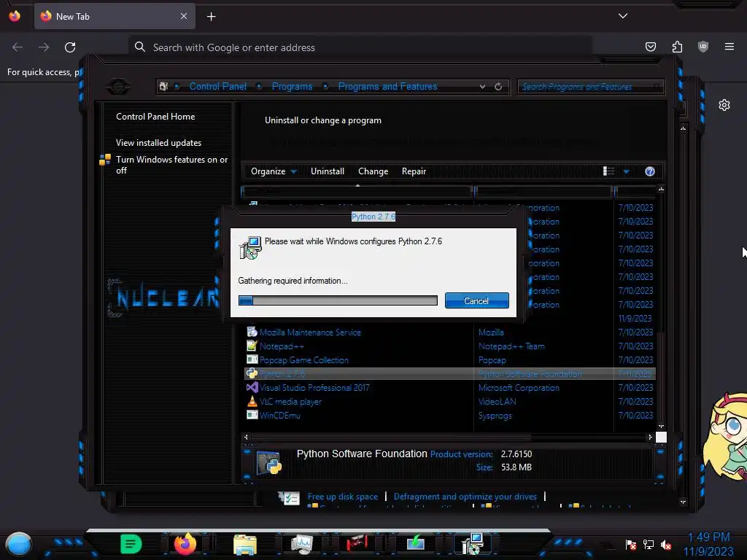
Task: Expand the address bar history dropdown
Action: click(x=483, y=87)
